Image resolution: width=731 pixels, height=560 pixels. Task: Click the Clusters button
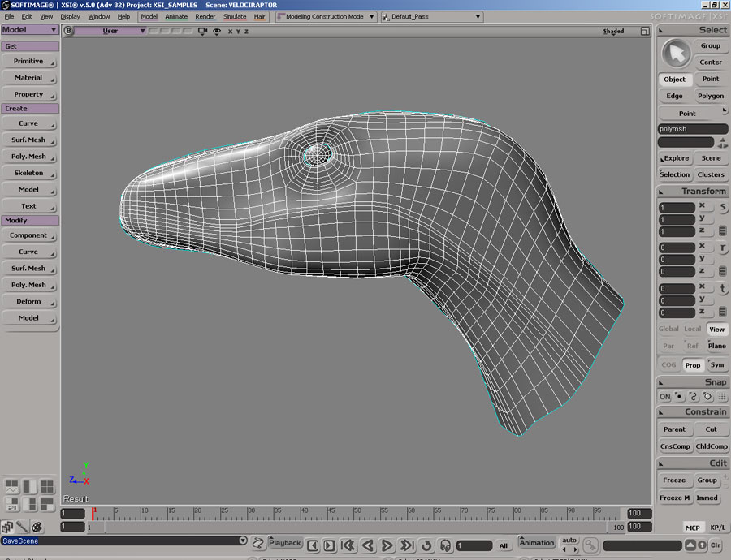(711, 174)
